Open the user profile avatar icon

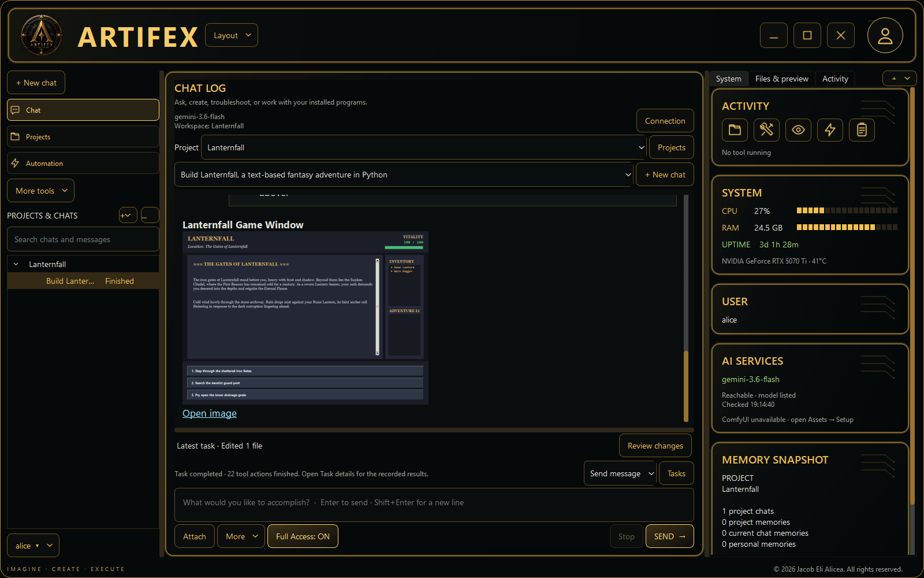pyautogui.click(x=885, y=35)
